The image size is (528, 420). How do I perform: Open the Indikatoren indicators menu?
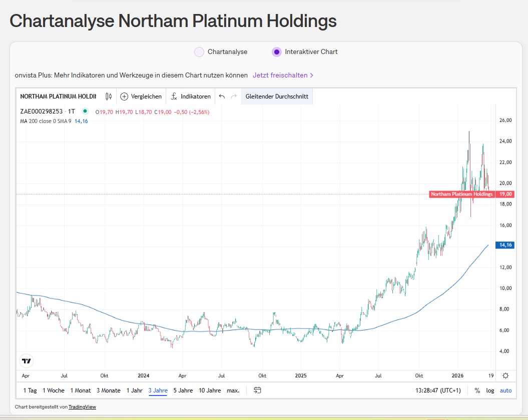(190, 96)
